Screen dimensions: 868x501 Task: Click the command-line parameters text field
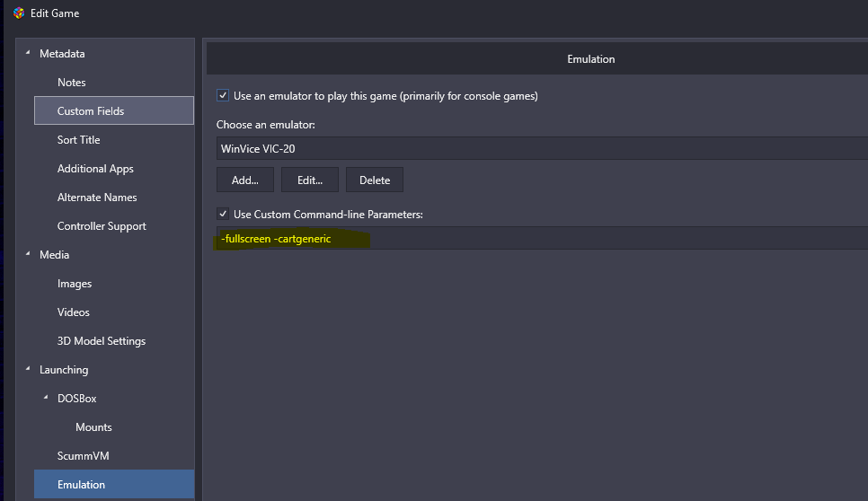tap(542, 238)
